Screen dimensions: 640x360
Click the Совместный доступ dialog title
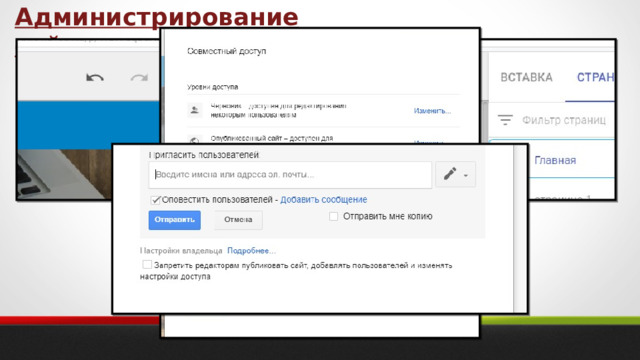click(x=227, y=51)
